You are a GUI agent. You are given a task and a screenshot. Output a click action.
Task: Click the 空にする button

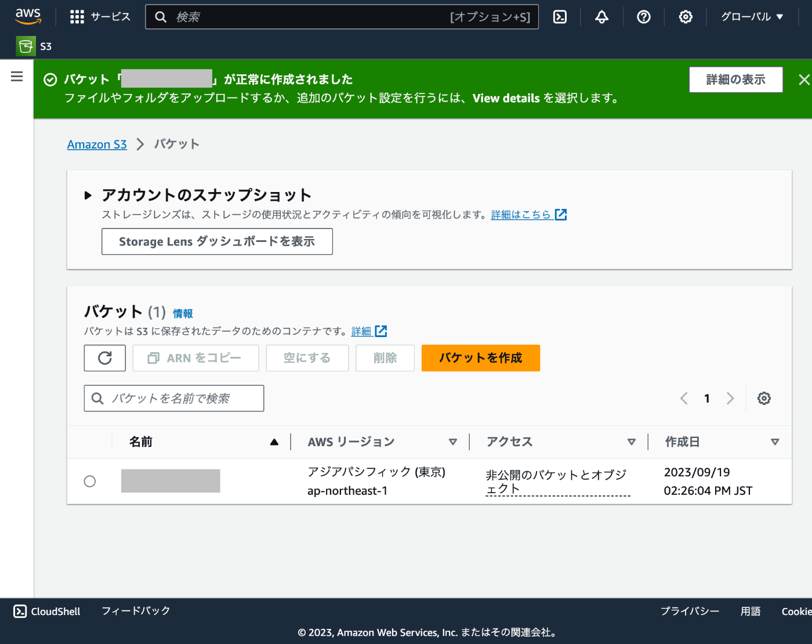click(x=307, y=358)
